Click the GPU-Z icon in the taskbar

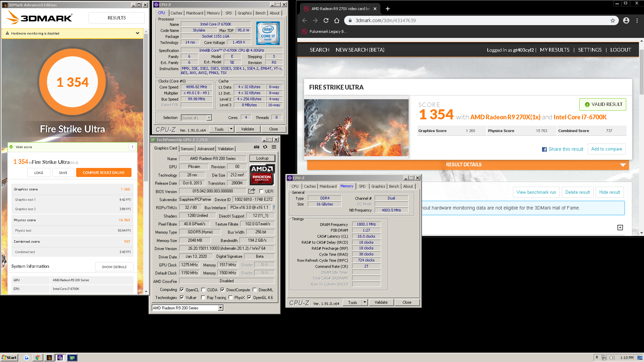point(72,358)
